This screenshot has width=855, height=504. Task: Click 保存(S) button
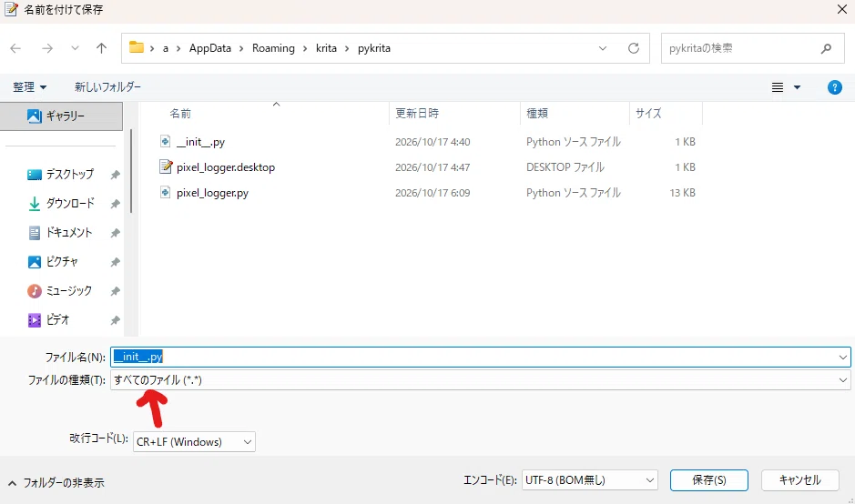tap(709, 480)
